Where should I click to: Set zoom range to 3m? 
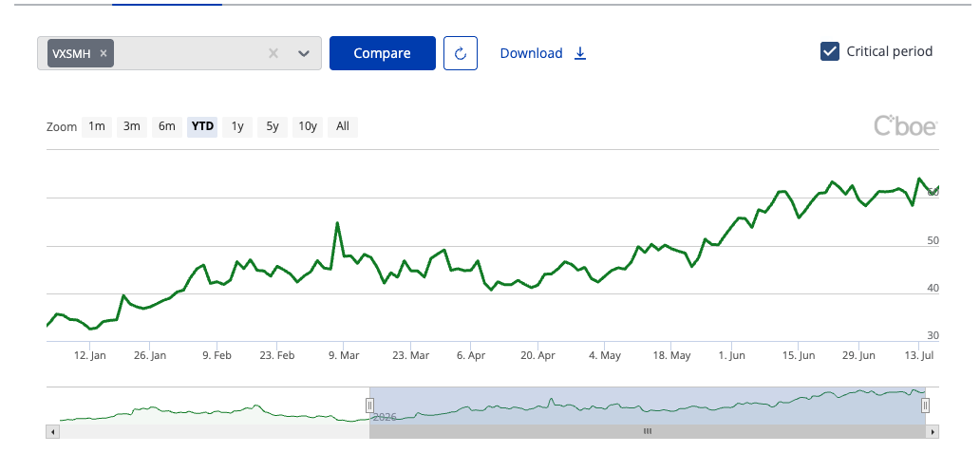131,126
